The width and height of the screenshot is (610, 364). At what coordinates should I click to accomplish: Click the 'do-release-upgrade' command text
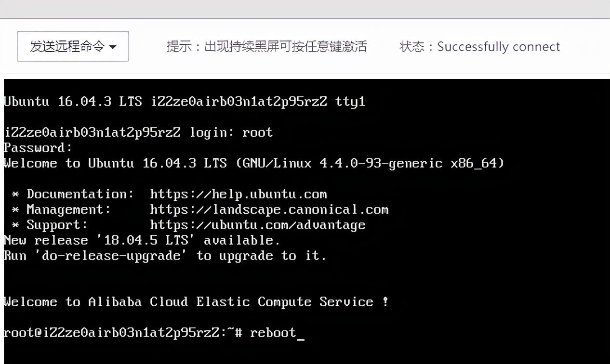[110, 256]
